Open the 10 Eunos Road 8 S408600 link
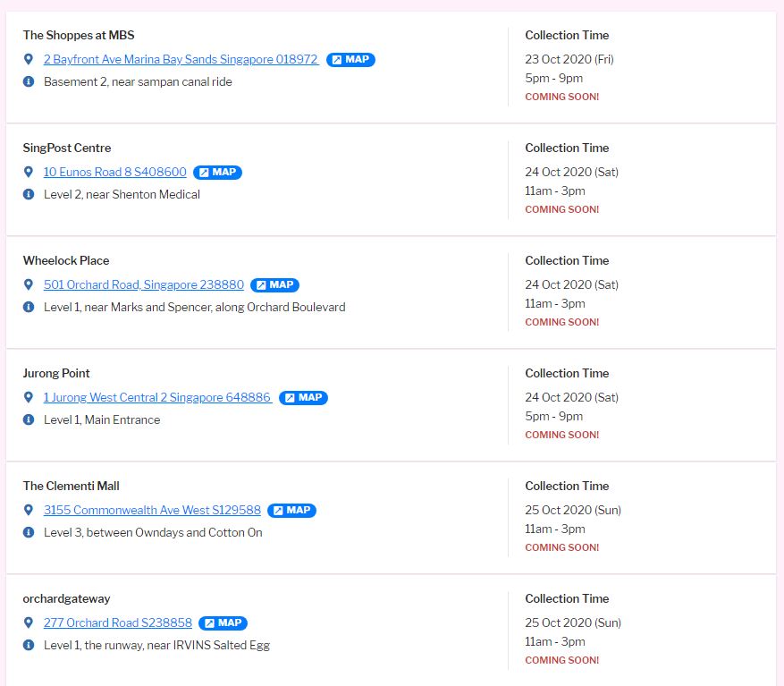Image resolution: width=784 pixels, height=686 pixels. pyautogui.click(x=115, y=173)
